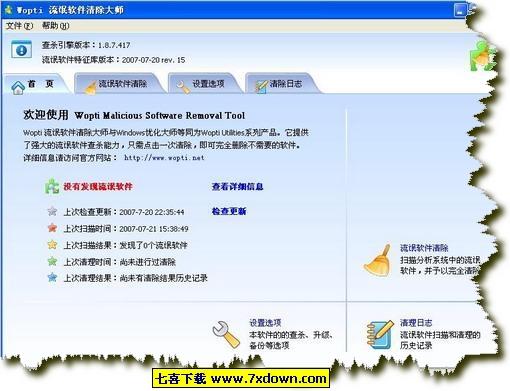The width and height of the screenshot is (510, 391).
Task: Click the red star beside last scan time
Action: 52,228
